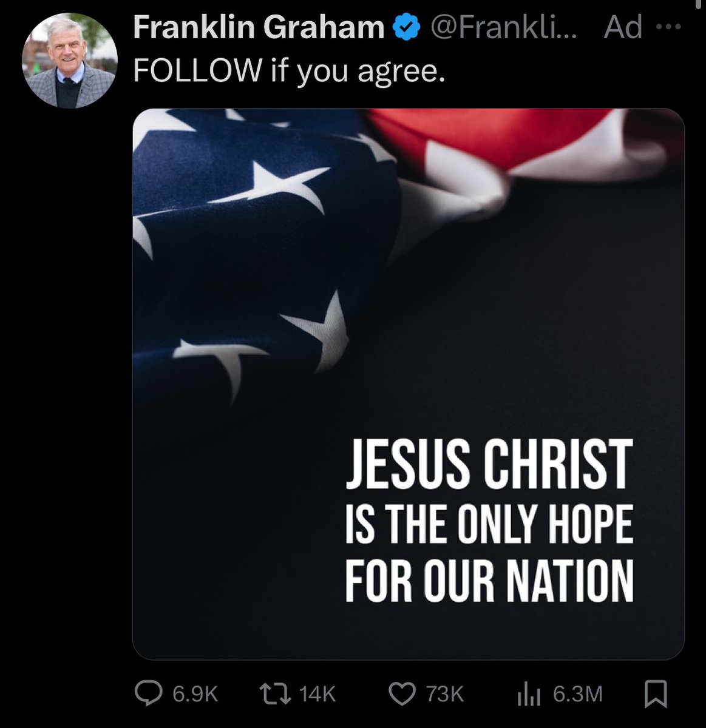Open view analytics bar chart icon

tap(528, 695)
